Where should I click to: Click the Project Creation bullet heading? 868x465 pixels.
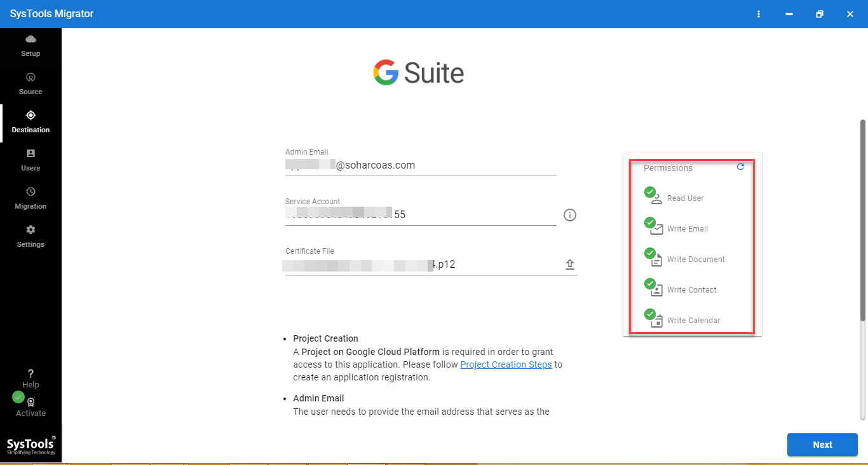tap(325, 338)
